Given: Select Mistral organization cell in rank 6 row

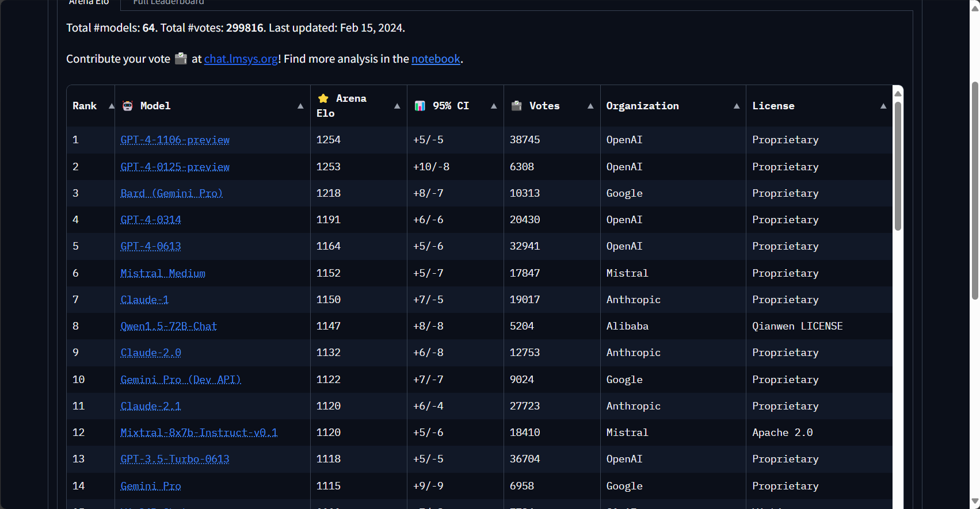Looking at the screenshot, I should point(627,273).
